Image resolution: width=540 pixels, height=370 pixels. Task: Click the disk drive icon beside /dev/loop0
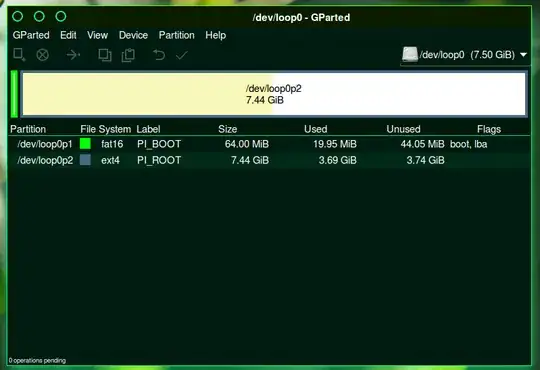click(410, 54)
